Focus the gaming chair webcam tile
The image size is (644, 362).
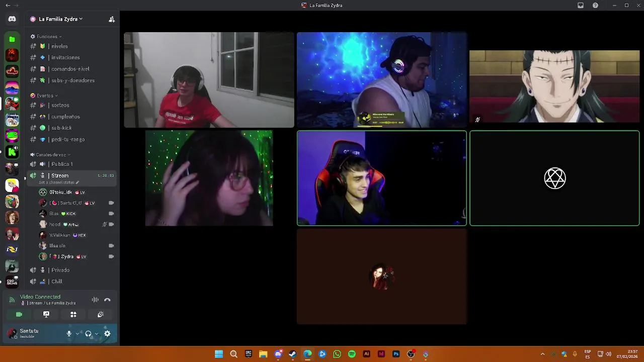click(382, 178)
